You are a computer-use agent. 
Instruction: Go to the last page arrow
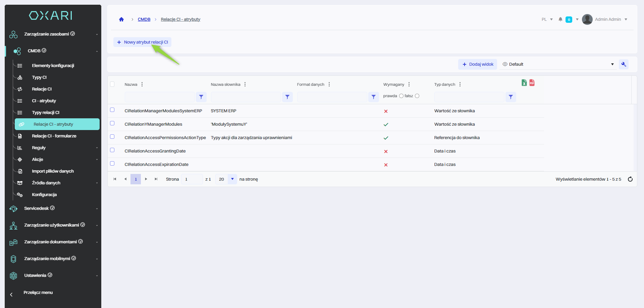coord(156,179)
